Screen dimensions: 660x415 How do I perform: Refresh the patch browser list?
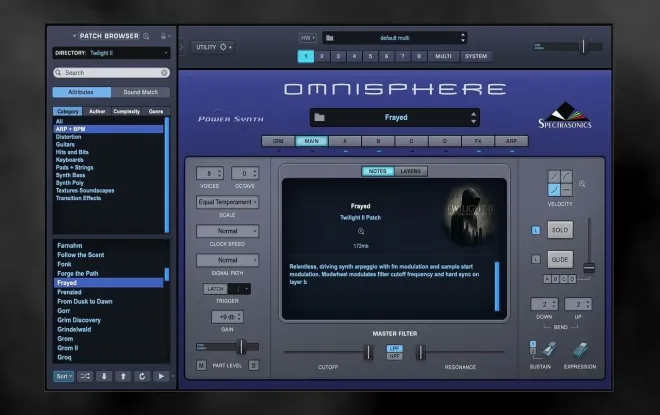(x=142, y=376)
